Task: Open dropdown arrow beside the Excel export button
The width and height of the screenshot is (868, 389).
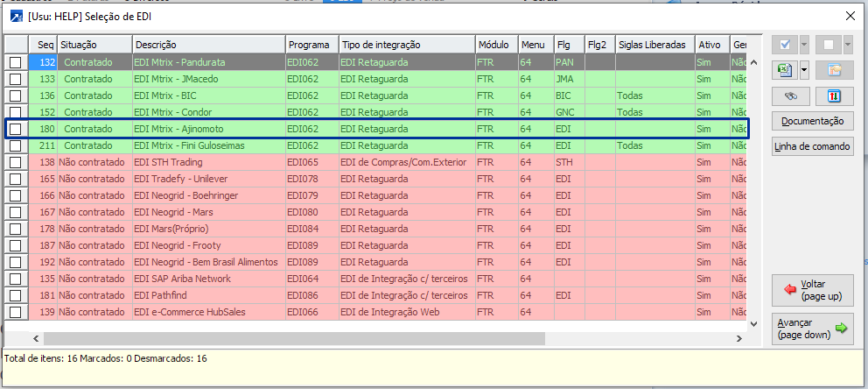Action: coord(804,70)
